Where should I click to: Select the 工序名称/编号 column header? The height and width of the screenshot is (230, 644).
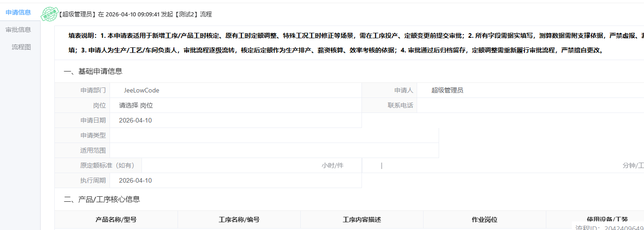(x=239, y=220)
